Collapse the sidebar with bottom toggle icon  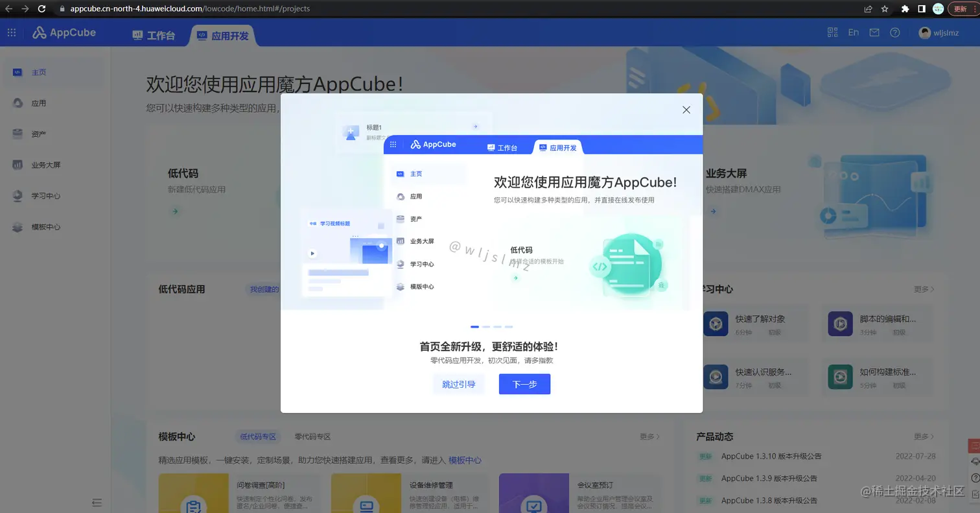click(97, 502)
